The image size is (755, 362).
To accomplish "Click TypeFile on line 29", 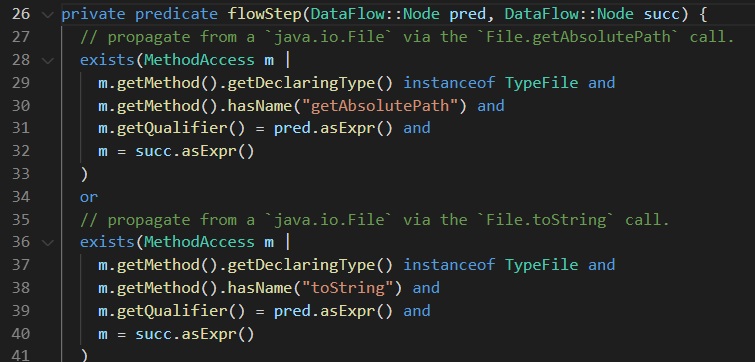I will point(541,83).
